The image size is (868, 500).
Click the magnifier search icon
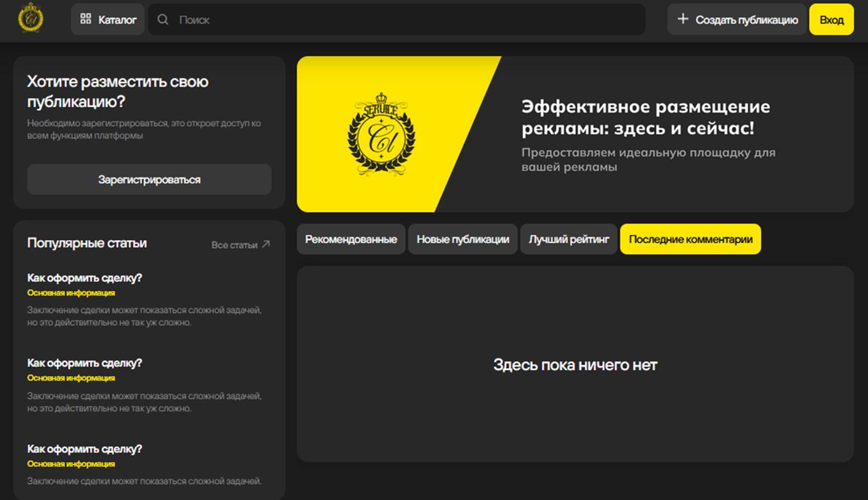[163, 20]
